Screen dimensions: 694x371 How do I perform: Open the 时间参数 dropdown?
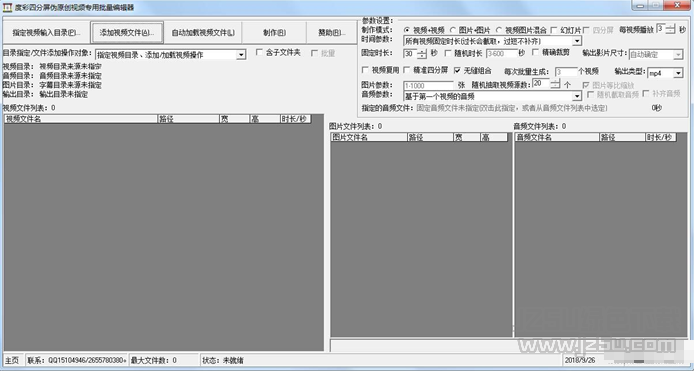(492, 41)
